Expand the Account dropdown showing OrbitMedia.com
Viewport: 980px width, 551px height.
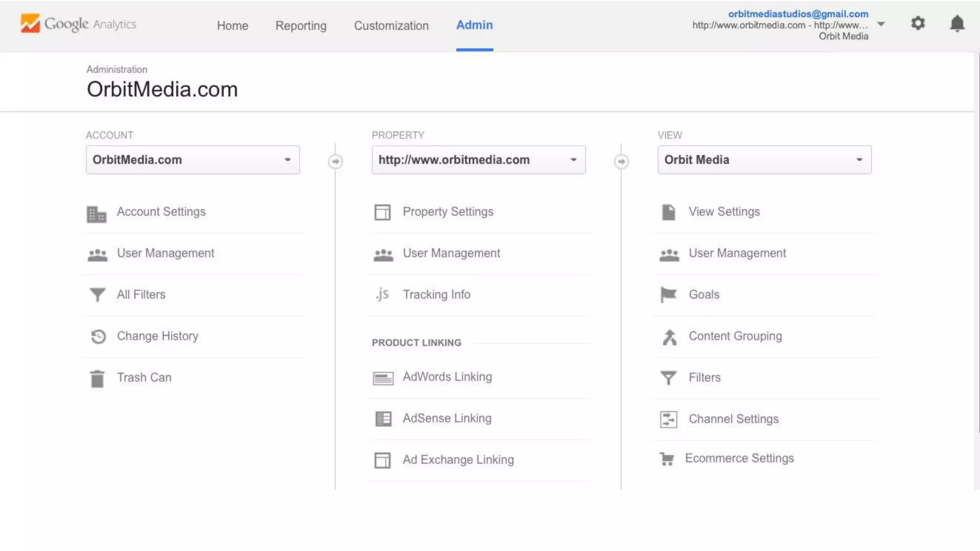192,160
